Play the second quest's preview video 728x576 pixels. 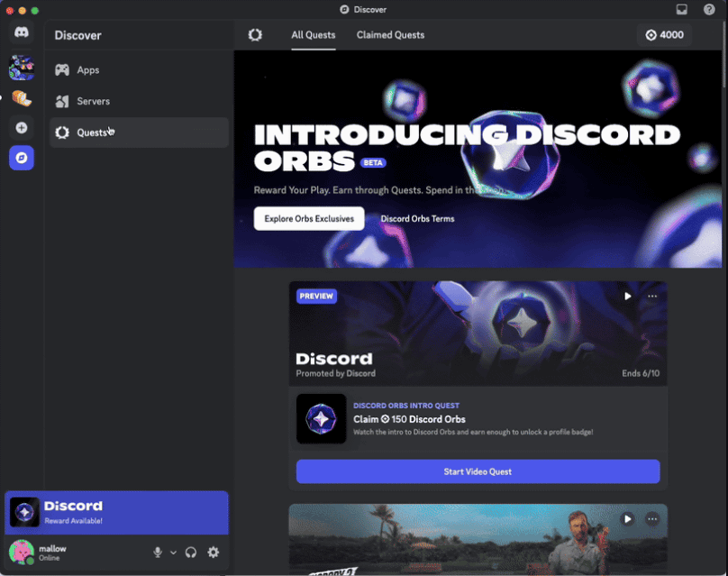628,519
